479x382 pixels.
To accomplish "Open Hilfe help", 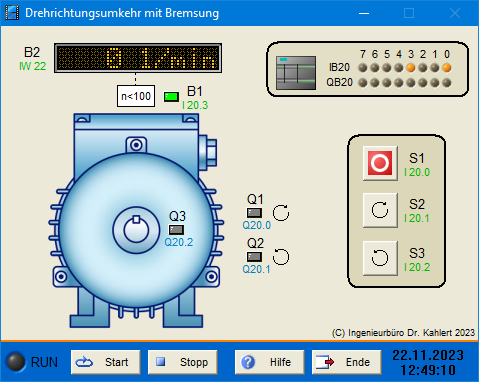I will (x=270, y=362).
